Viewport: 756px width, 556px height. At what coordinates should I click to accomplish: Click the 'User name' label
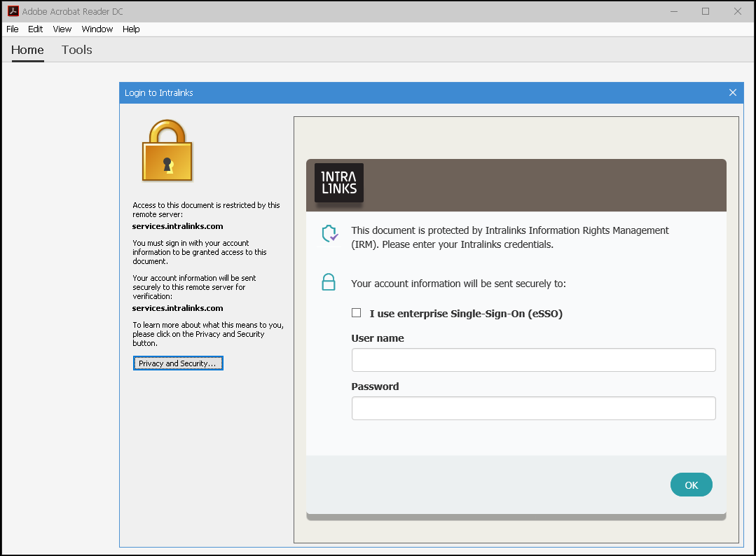point(378,338)
